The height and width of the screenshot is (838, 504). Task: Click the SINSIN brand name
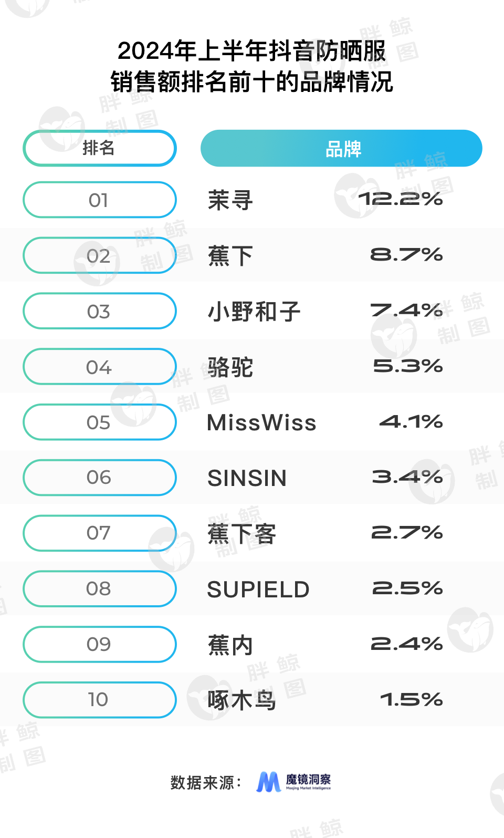247,478
